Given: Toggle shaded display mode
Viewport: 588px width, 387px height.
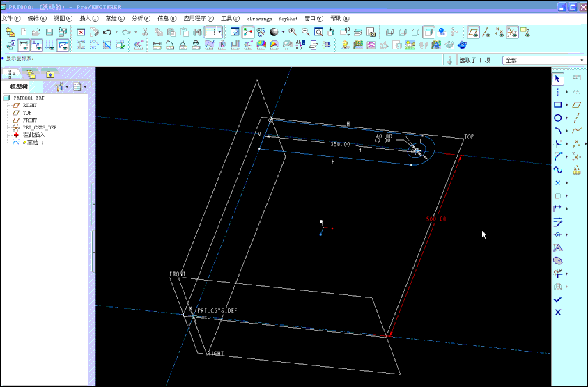Looking at the screenshot, I should pyautogui.click(x=428, y=32).
